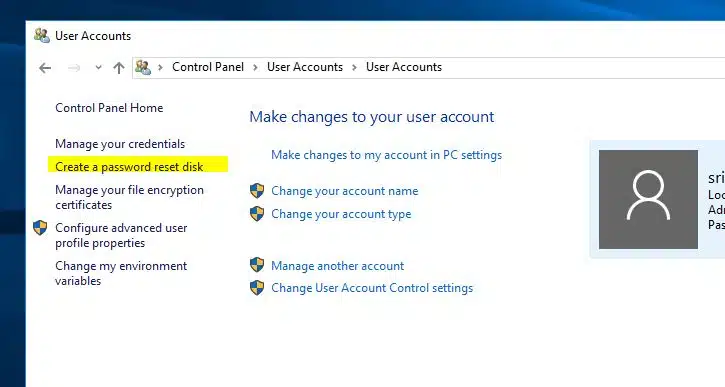
Task: Expand chevron after Control Panel breadcrumb
Action: click(x=255, y=68)
